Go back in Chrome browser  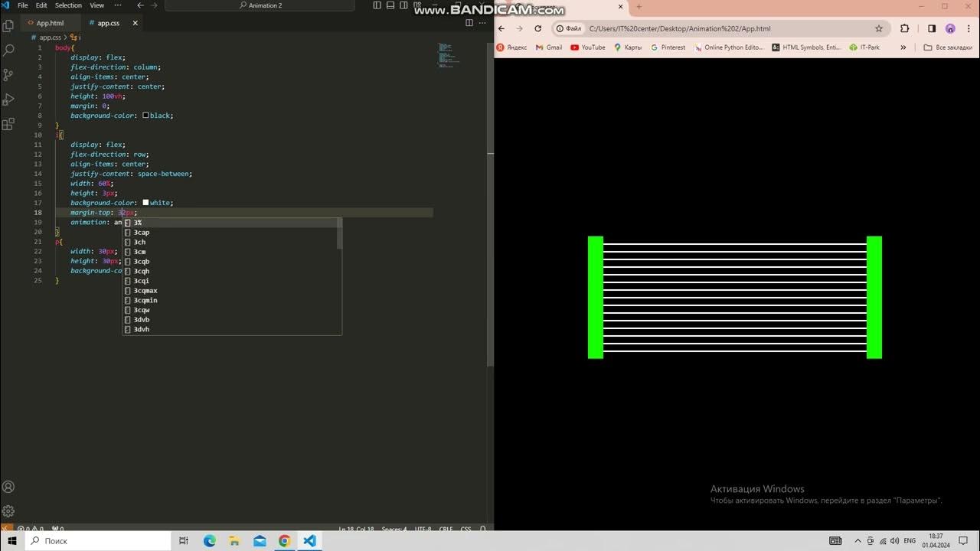coord(501,28)
